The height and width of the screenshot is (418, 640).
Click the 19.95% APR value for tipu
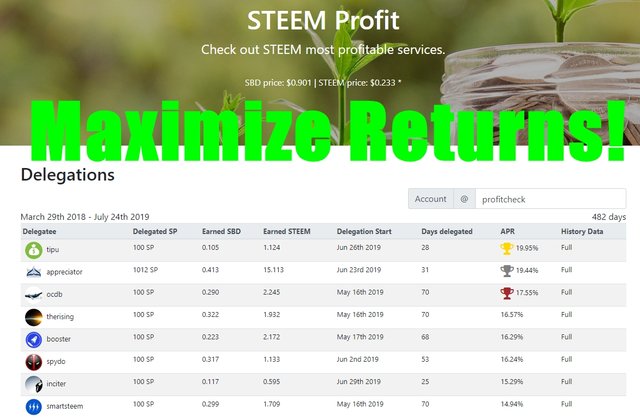pyautogui.click(x=527, y=248)
